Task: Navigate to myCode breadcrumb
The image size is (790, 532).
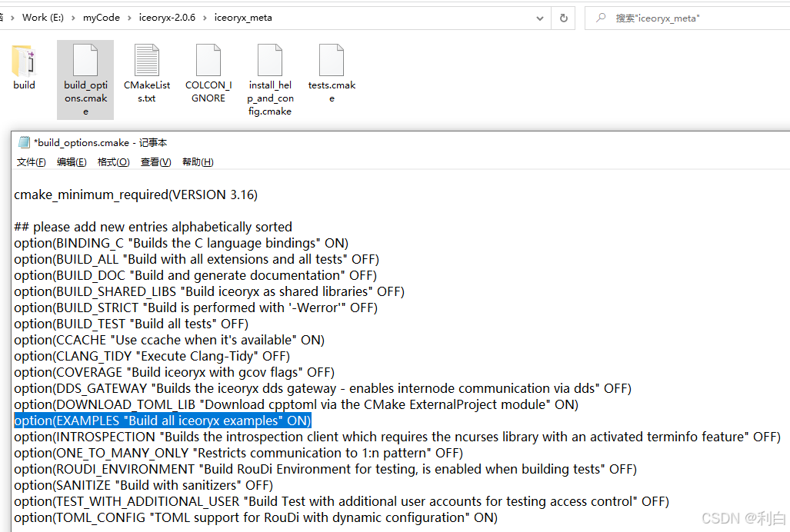Action: [x=102, y=18]
